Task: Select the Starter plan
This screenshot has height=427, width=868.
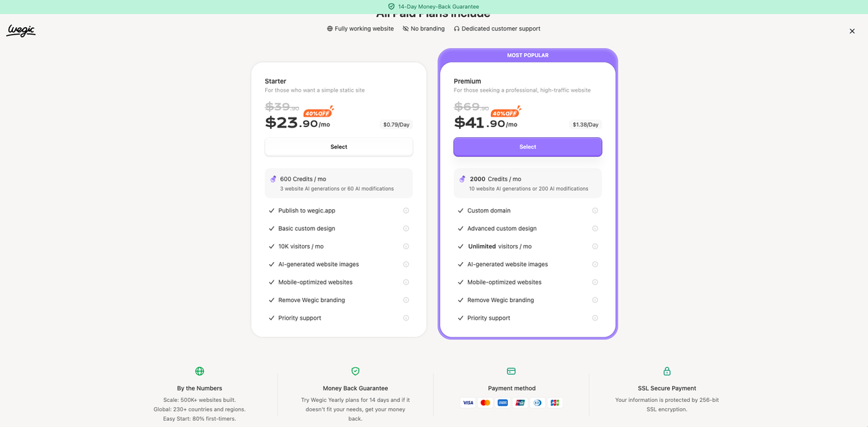Action: click(338, 147)
